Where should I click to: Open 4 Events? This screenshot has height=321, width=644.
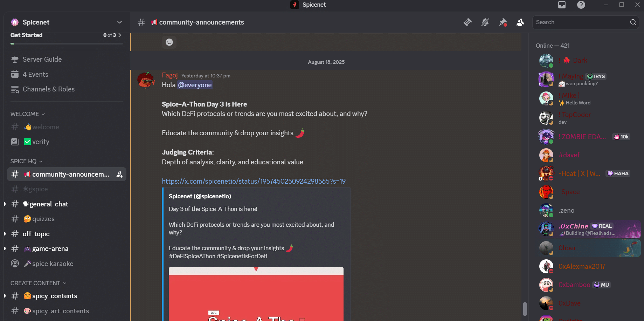[x=67, y=74]
